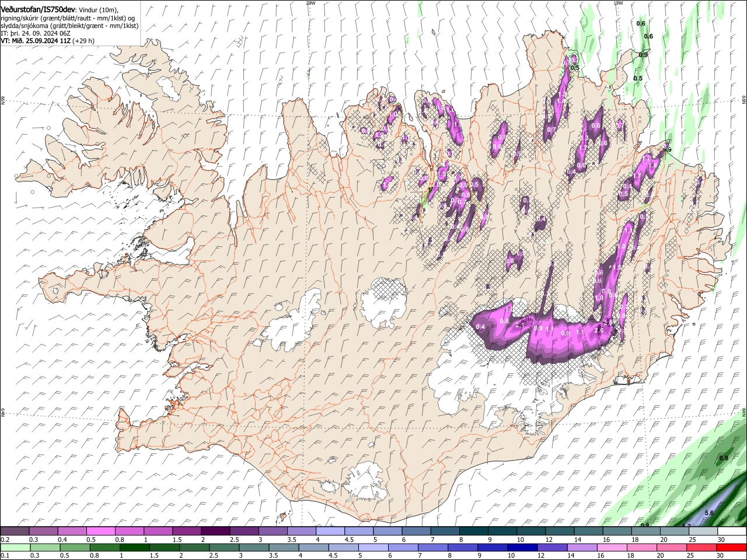Click the pale periwinkle 5 swatch in lower legend row

[373, 548]
